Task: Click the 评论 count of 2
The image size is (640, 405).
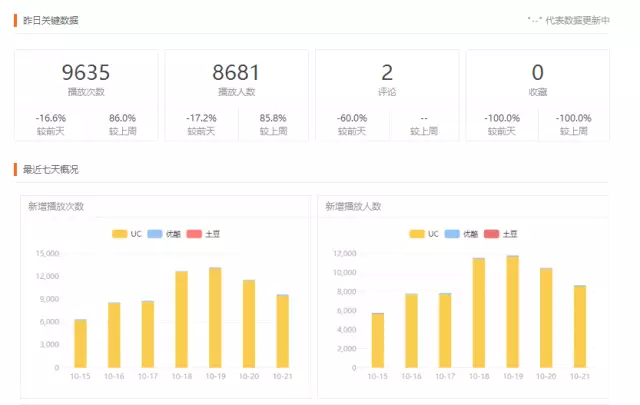Action: click(387, 73)
